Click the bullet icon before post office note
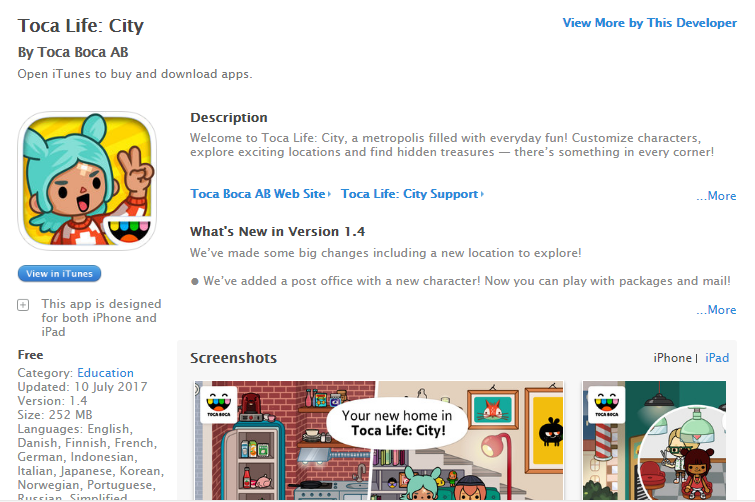The height and width of the screenshot is (502, 755). (195, 282)
